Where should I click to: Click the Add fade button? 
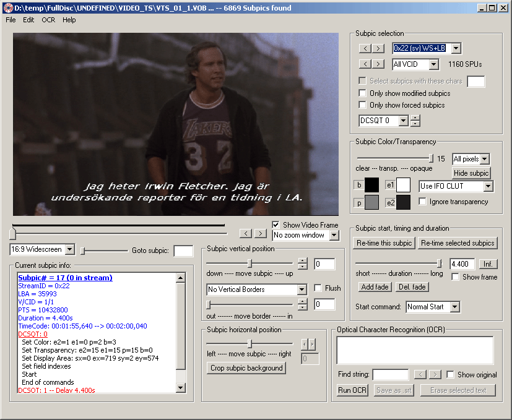tap(375, 287)
